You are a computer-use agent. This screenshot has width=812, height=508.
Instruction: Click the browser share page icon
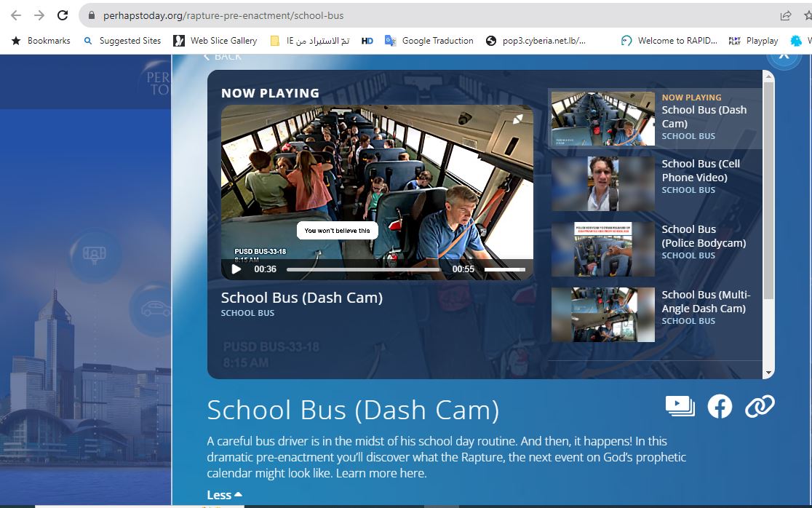click(786, 15)
